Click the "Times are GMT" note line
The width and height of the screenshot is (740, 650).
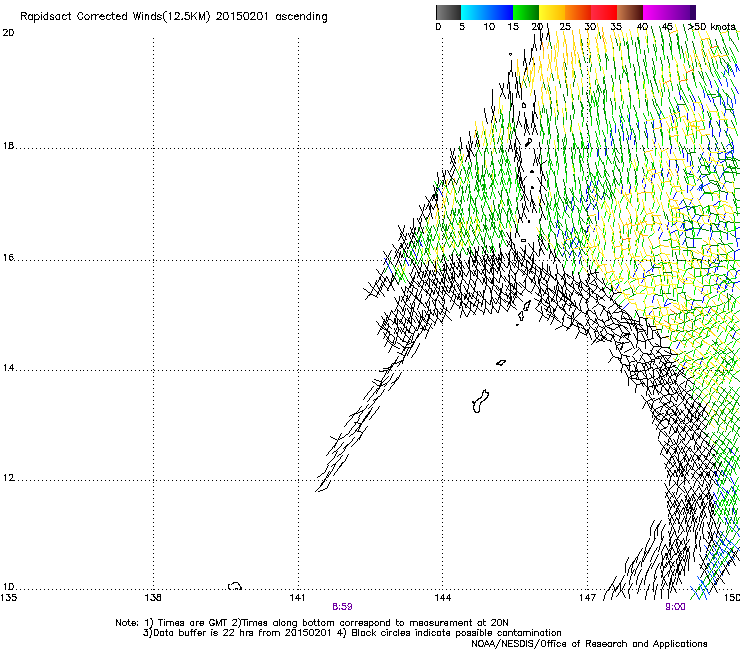[x=312, y=623]
